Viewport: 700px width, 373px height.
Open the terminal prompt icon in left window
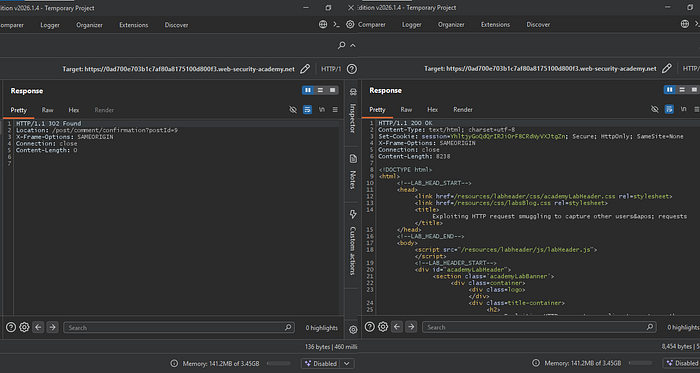click(336, 25)
